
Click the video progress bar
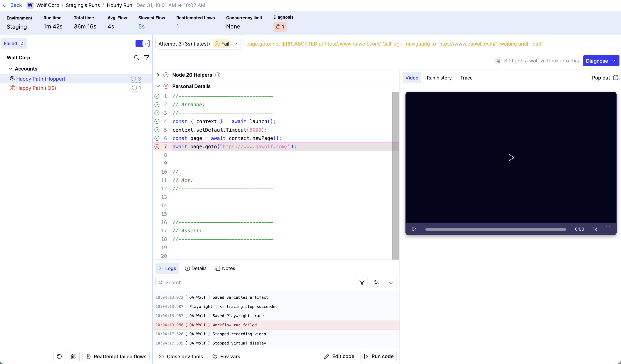[x=496, y=229]
